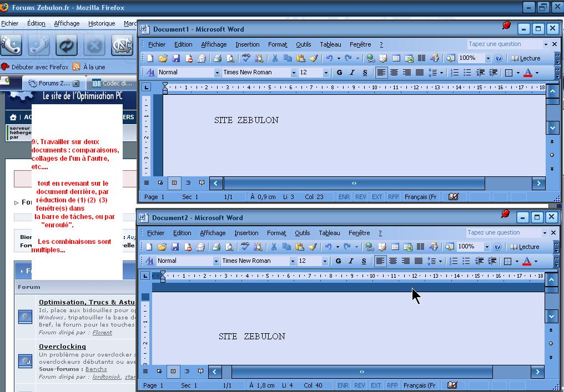
Task: Open the Times New Roman font dropdown in Document1
Action: point(294,73)
